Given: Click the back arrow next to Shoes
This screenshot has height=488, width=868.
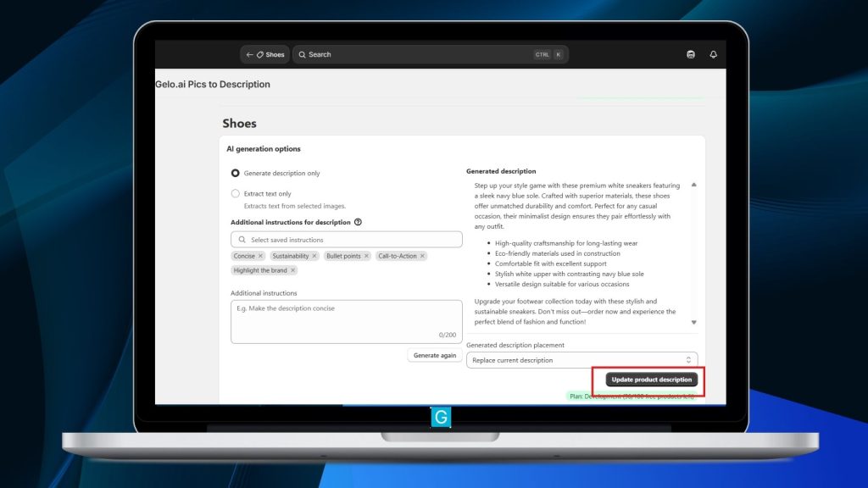Looking at the screenshot, I should pos(250,54).
